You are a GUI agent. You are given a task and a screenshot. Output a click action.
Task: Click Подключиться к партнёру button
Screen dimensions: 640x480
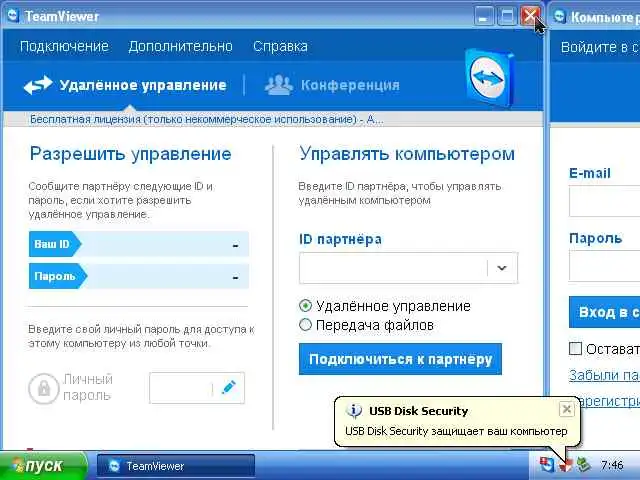(x=400, y=359)
